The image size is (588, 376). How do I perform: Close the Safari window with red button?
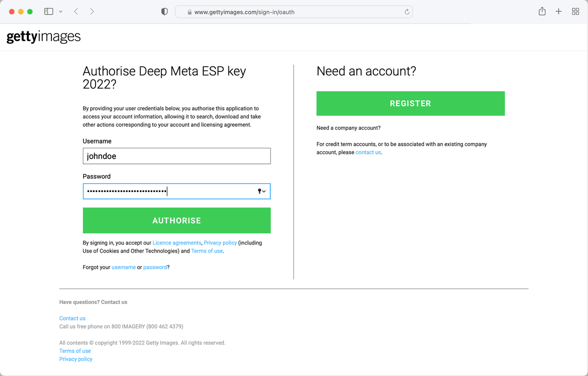coord(12,12)
